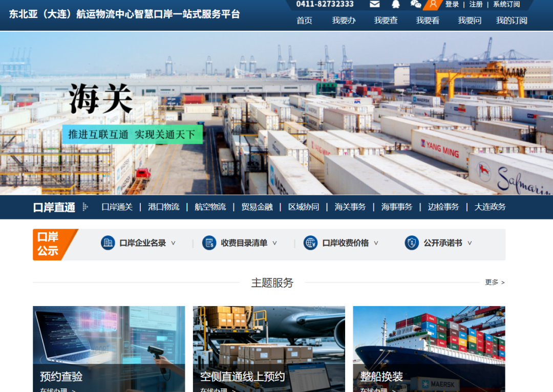This screenshot has height=392, width=553.
Task: Click the orange 口岸公示 label
Action: click(55, 245)
